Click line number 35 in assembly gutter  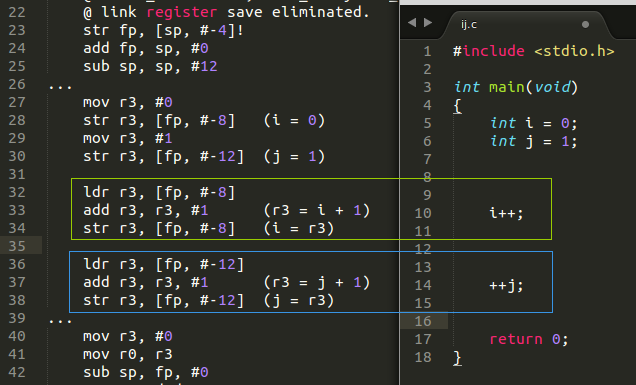point(17,246)
